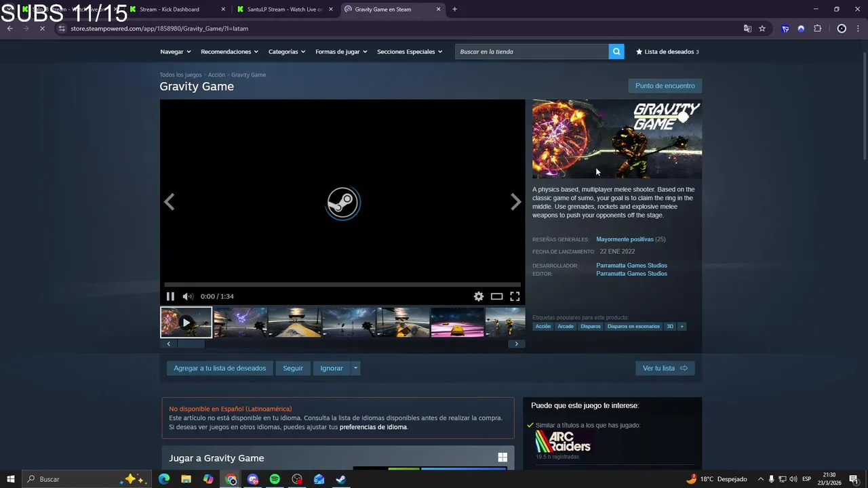Open the Chrome profile avatar
868x488 pixels.
[x=842, y=28]
